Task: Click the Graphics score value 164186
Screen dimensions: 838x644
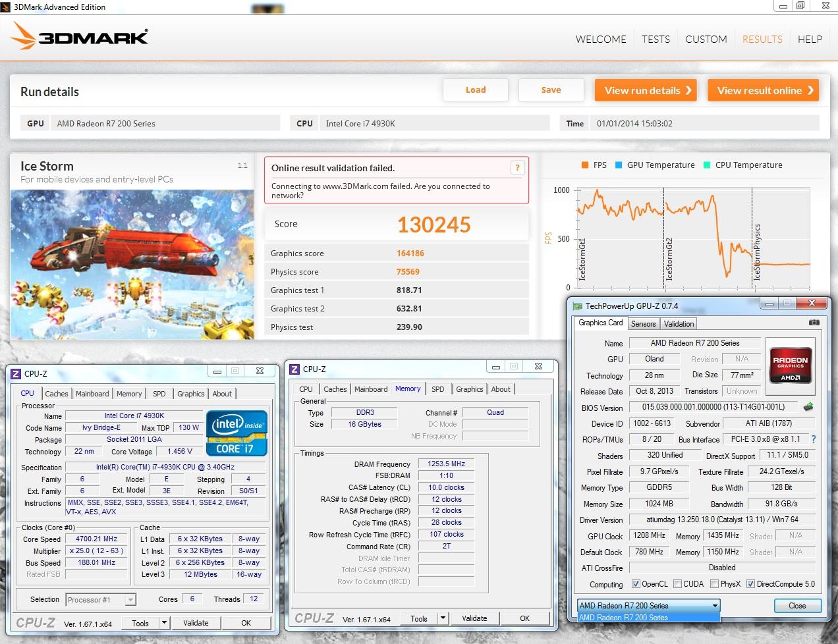Action: click(x=410, y=254)
